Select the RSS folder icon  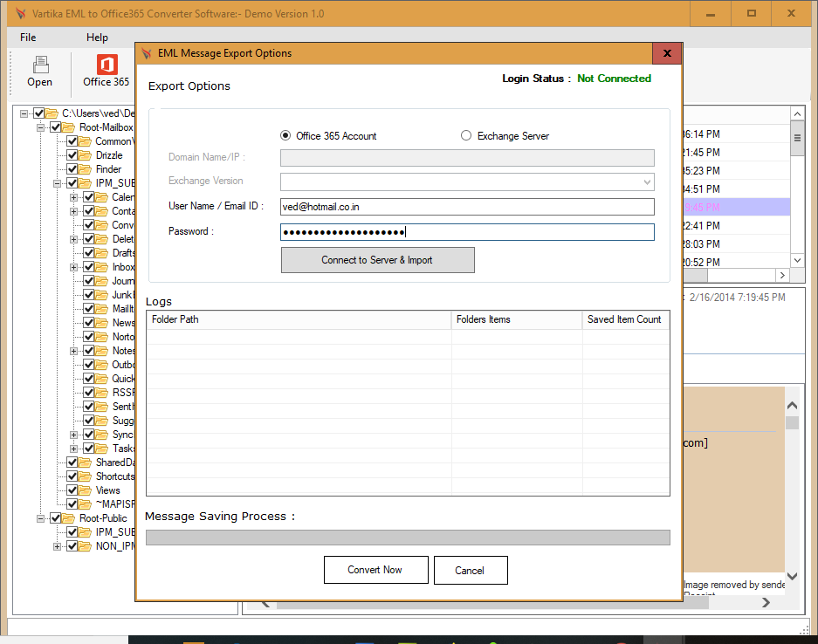pos(102,393)
